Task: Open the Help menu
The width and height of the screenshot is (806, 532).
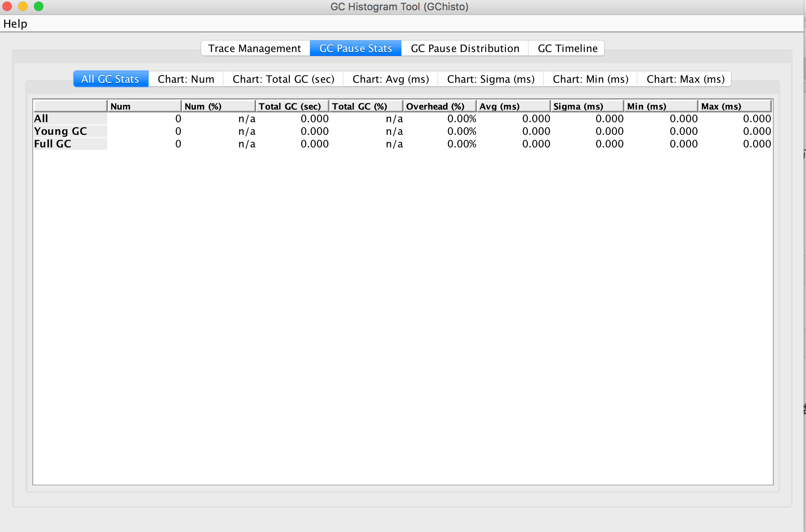Action: coord(15,24)
